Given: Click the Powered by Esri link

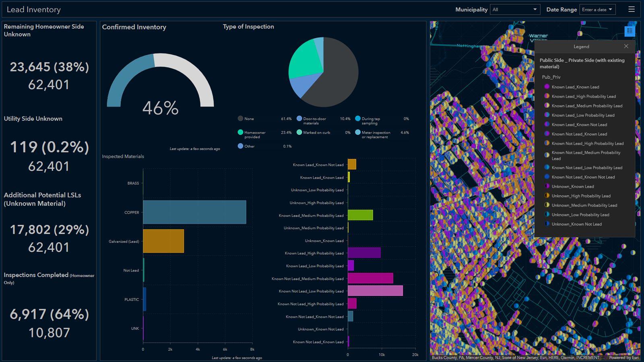Looking at the screenshot, I should pos(623,358).
